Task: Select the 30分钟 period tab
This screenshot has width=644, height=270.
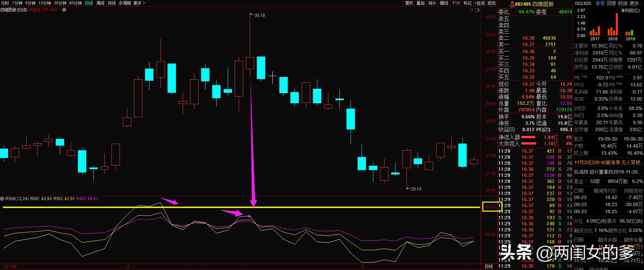Action: coord(60,3)
